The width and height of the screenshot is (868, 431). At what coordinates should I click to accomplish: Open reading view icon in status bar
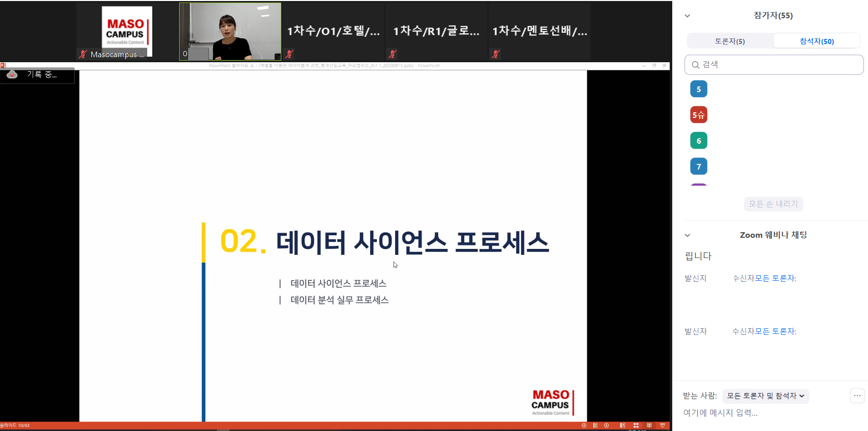pos(649,425)
